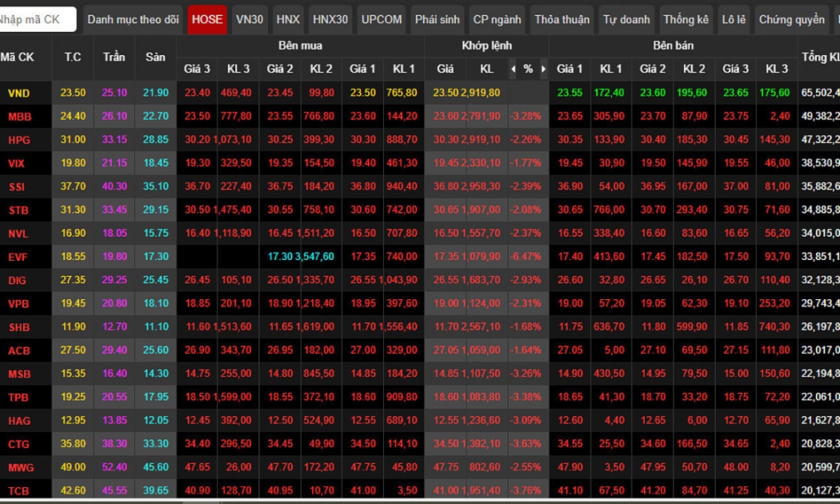Expand the CP ngành sector menu
The height and width of the screenshot is (504, 840).
(x=497, y=19)
